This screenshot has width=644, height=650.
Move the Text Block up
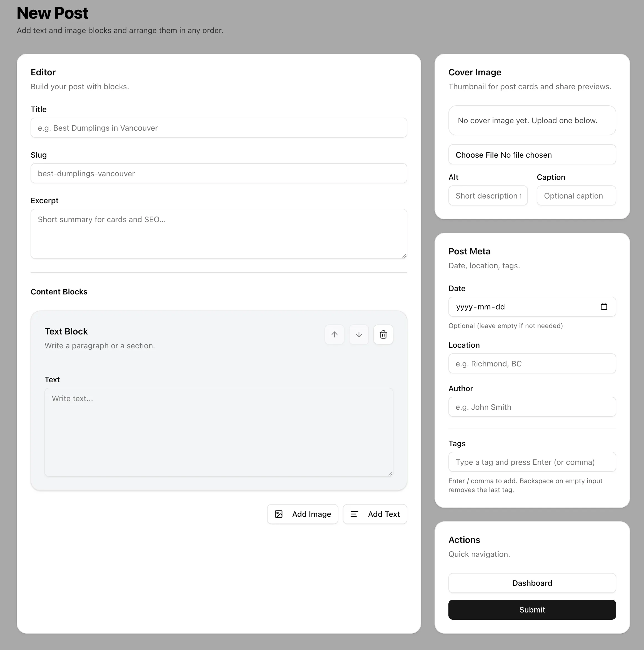[334, 334]
